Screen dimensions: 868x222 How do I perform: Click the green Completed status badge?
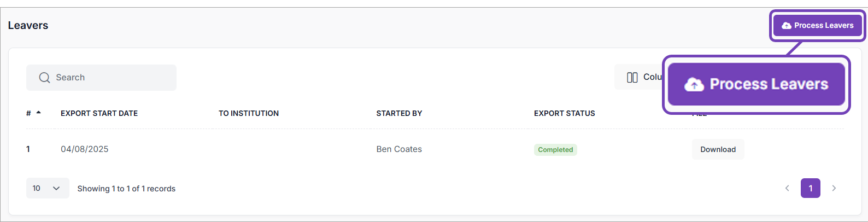[555, 150]
